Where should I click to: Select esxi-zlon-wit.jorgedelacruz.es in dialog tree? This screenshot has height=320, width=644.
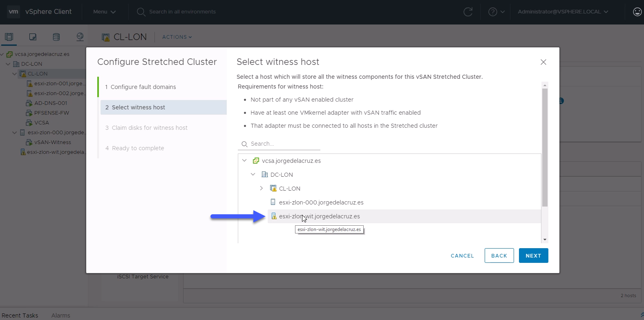point(320,216)
